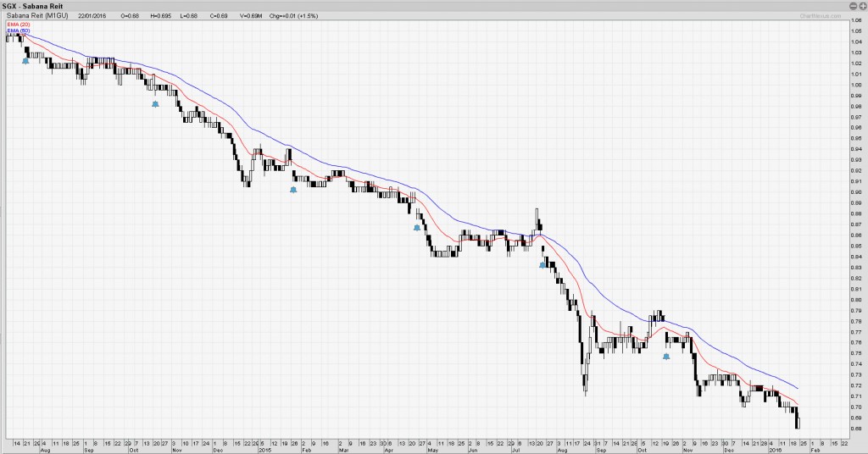Viewport: 868px width, 454px height.
Task: Select the bell marker in late January 2015
Action: click(x=293, y=190)
